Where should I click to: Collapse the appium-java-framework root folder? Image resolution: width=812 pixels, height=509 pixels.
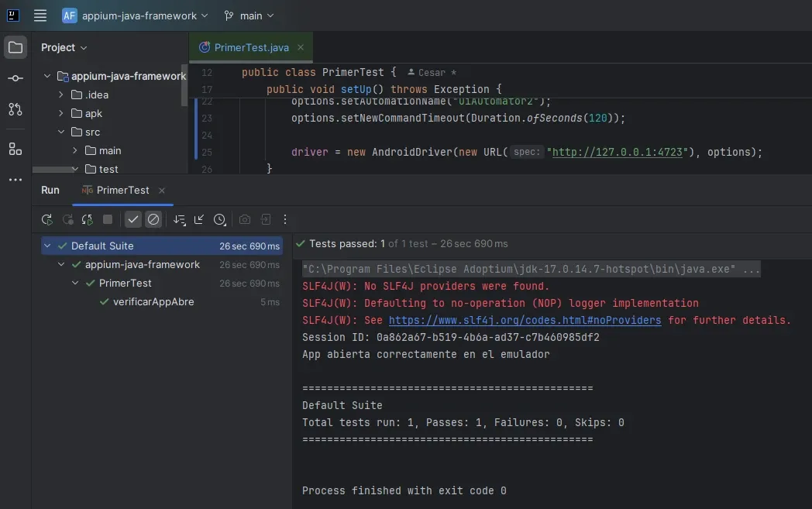coord(47,76)
